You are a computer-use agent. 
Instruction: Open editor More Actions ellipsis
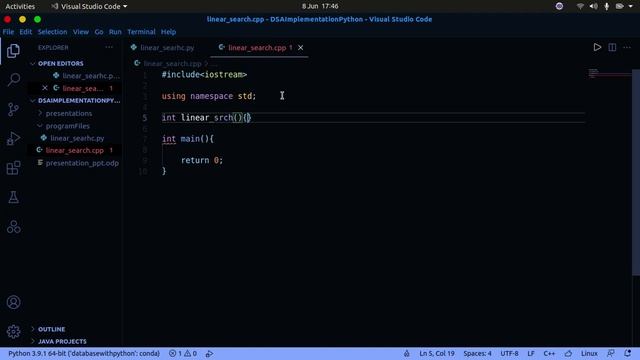click(627, 47)
